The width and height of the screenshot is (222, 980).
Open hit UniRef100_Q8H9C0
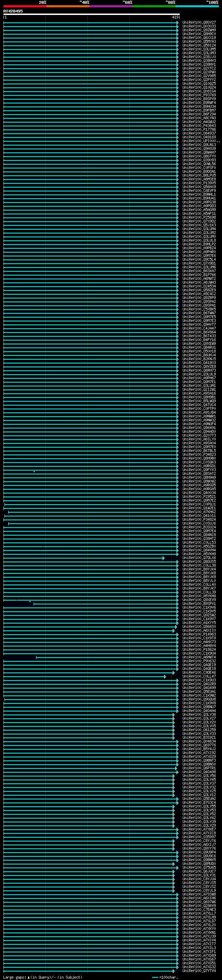[199, 34]
